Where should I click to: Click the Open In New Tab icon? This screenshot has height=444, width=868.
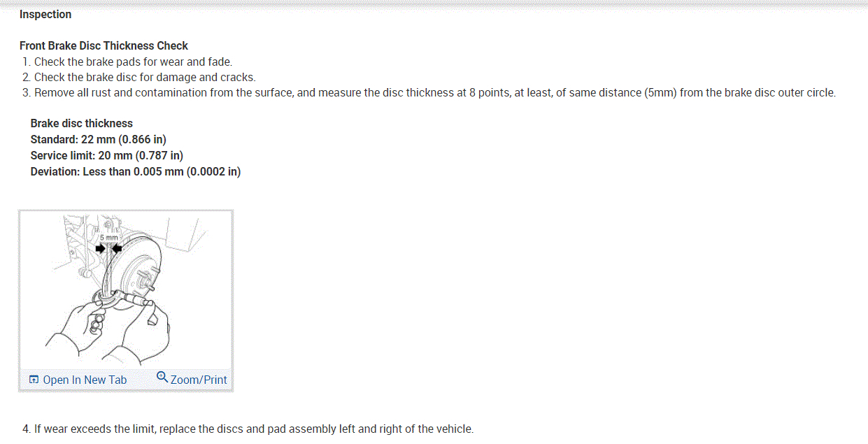pyautogui.click(x=34, y=380)
